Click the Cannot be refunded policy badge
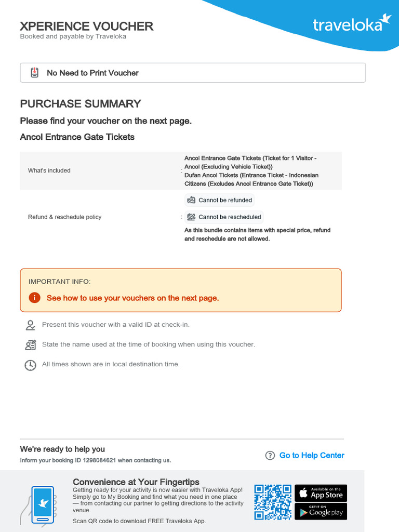The width and height of the screenshot is (399, 532). [x=220, y=200]
